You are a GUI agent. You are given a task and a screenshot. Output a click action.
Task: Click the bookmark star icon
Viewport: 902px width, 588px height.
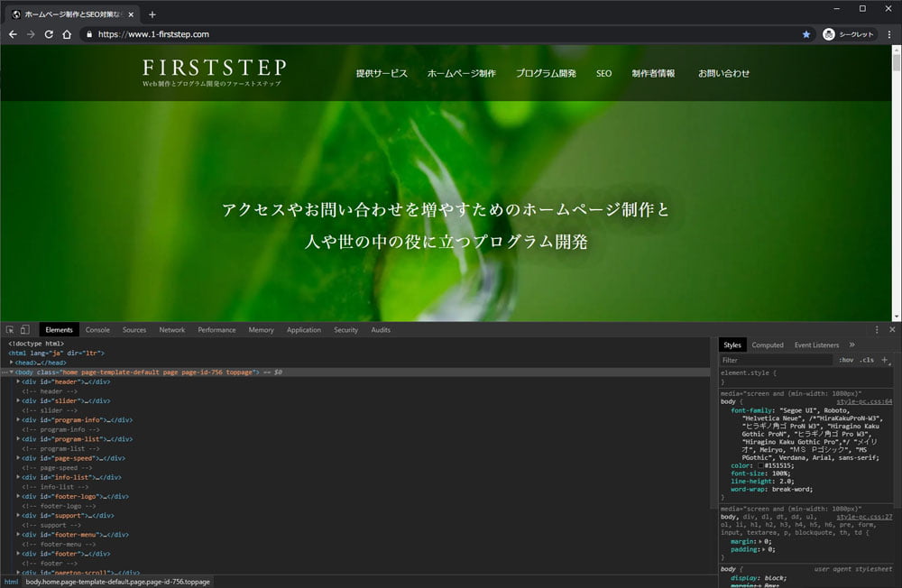click(805, 34)
